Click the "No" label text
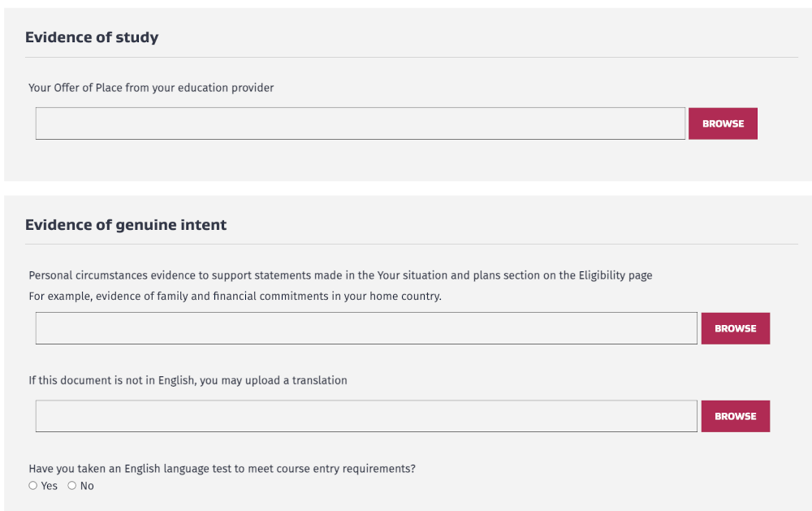This screenshot has height=511, width=812. click(x=87, y=486)
